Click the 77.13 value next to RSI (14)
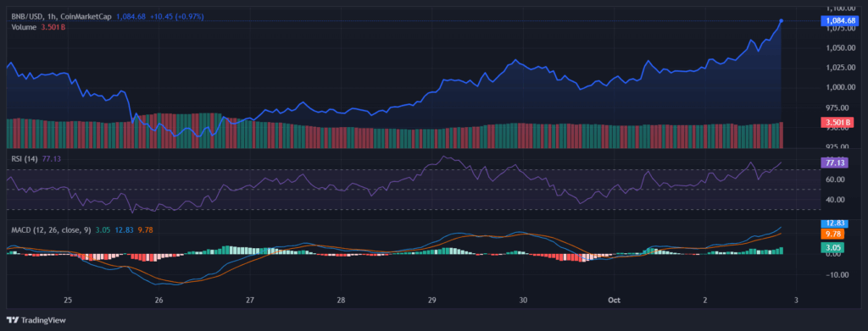This screenshot has height=331, width=868. pyautogui.click(x=51, y=160)
